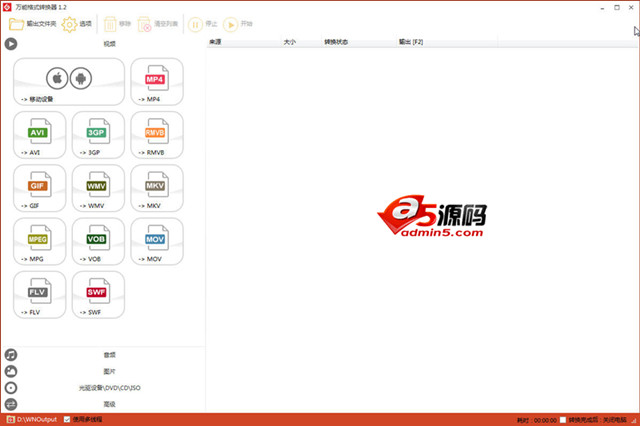Select the MOV format icon
The image size is (640, 426).
click(x=156, y=242)
